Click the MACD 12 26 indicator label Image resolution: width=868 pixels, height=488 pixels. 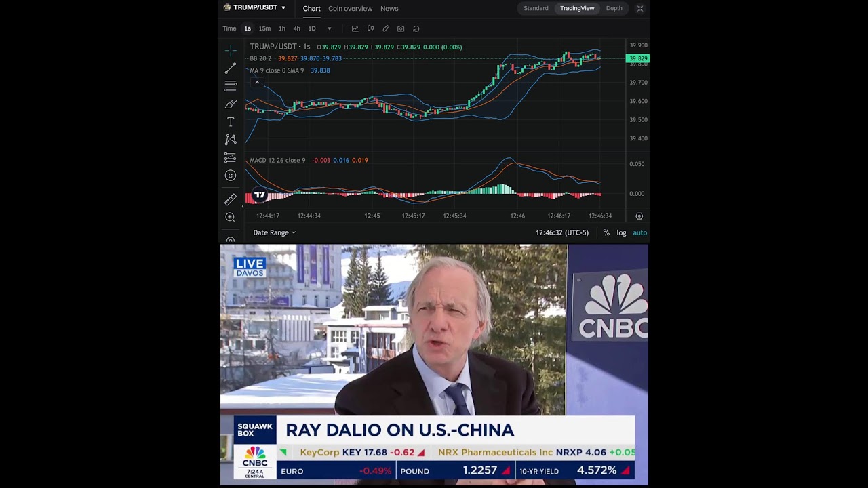click(277, 160)
